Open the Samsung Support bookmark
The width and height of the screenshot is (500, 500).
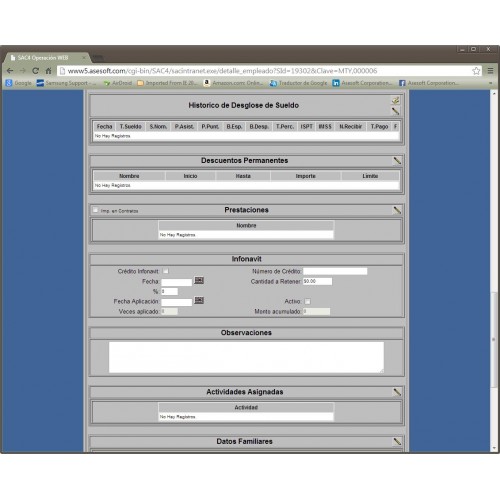pos(66,83)
